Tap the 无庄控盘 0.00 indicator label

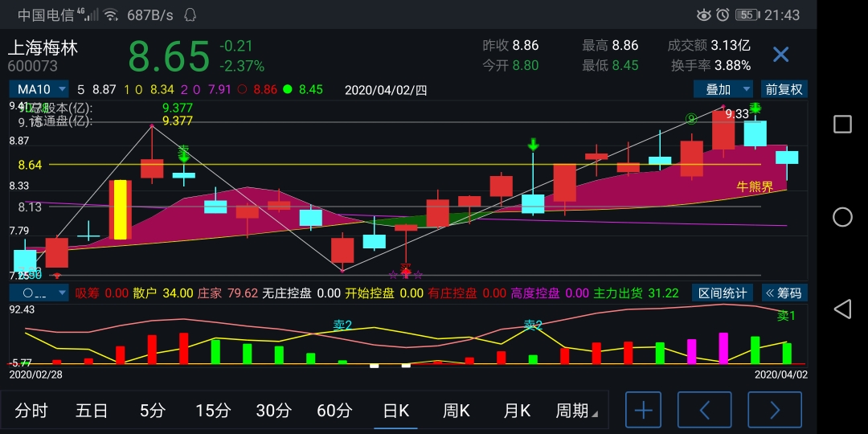click(301, 293)
